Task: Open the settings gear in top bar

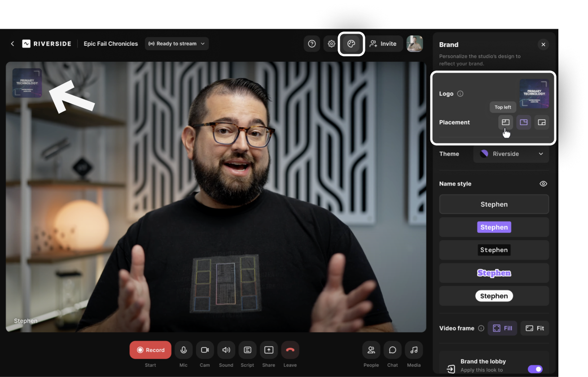Action: [331, 44]
